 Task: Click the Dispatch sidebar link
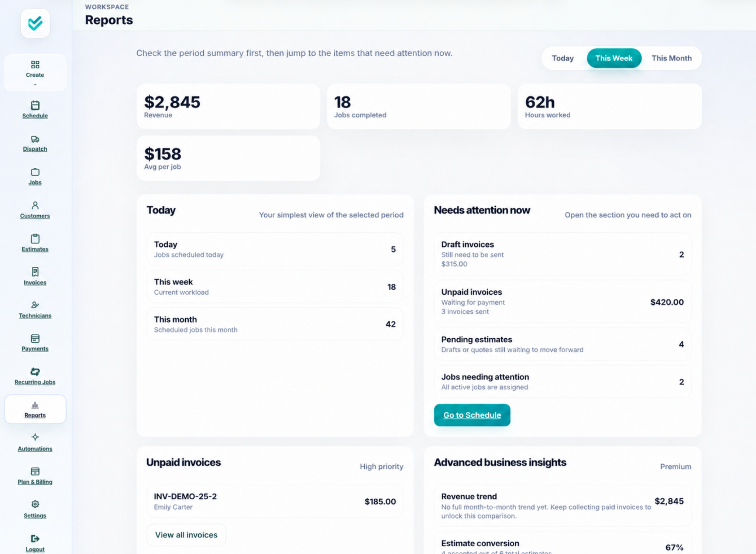[35, 149]
